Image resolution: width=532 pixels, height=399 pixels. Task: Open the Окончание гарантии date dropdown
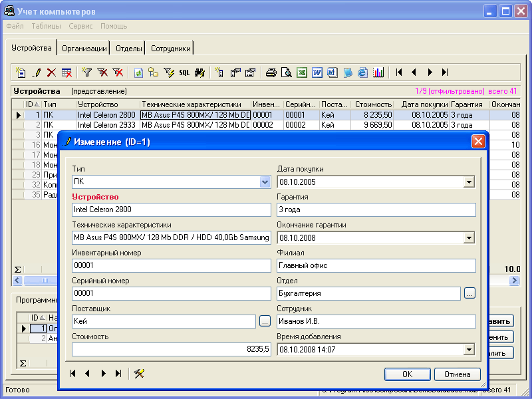point(469,238)
